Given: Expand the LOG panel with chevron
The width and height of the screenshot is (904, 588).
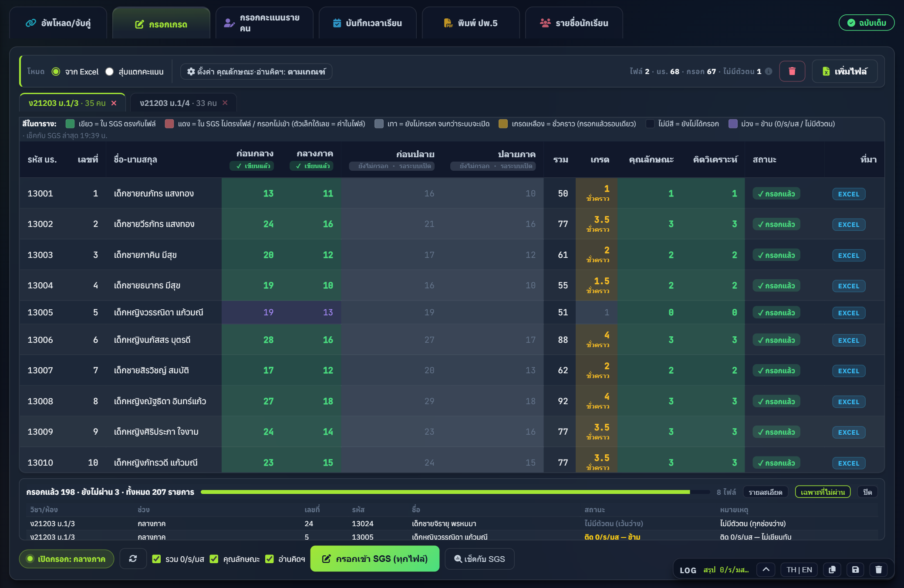Looking at the screenshot, I should 766,569.
